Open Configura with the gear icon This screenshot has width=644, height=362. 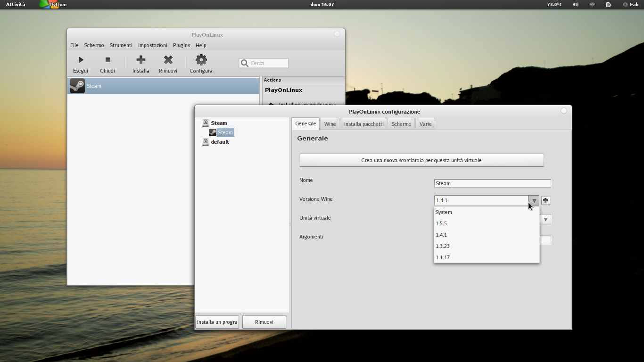[201, 60]
